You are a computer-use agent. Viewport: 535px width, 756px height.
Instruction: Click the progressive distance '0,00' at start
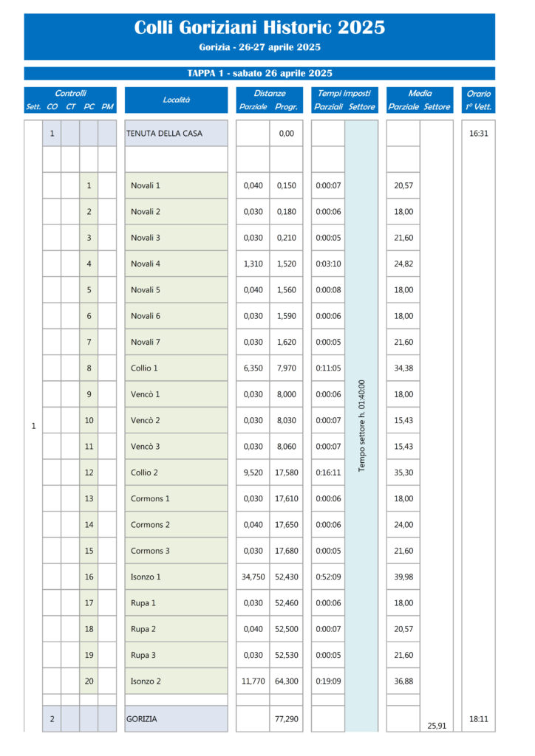(287, 134)
